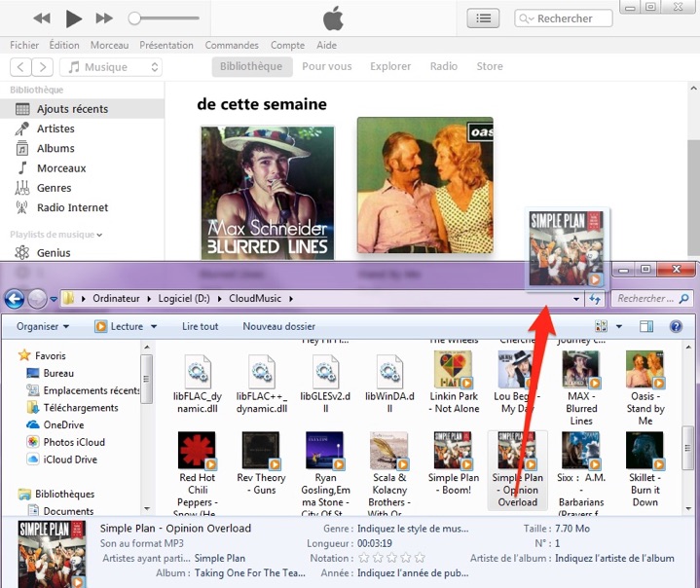Click Logiciel (D:) in the address bar
700x588 pixels.
tap(184, 299)
